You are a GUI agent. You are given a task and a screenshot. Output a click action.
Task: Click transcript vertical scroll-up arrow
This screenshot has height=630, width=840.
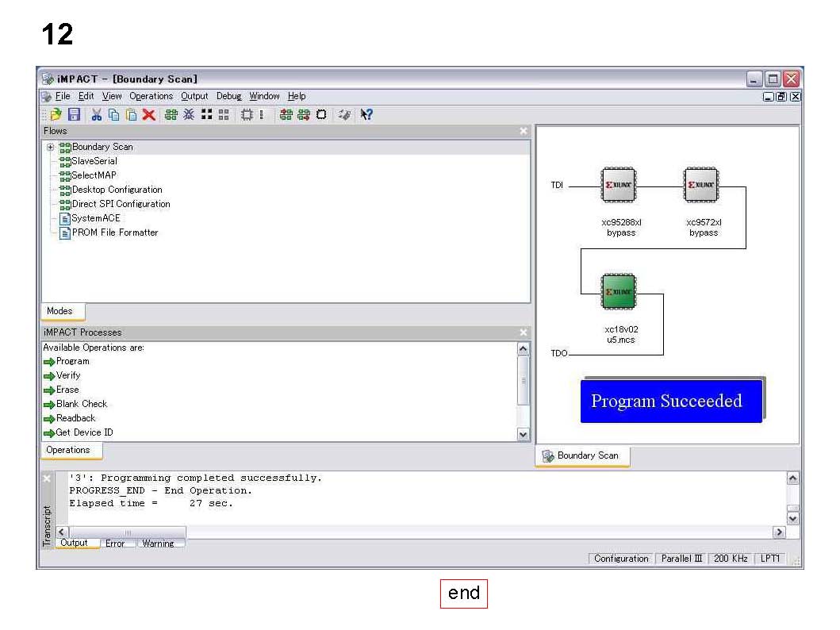click(793, 478)
